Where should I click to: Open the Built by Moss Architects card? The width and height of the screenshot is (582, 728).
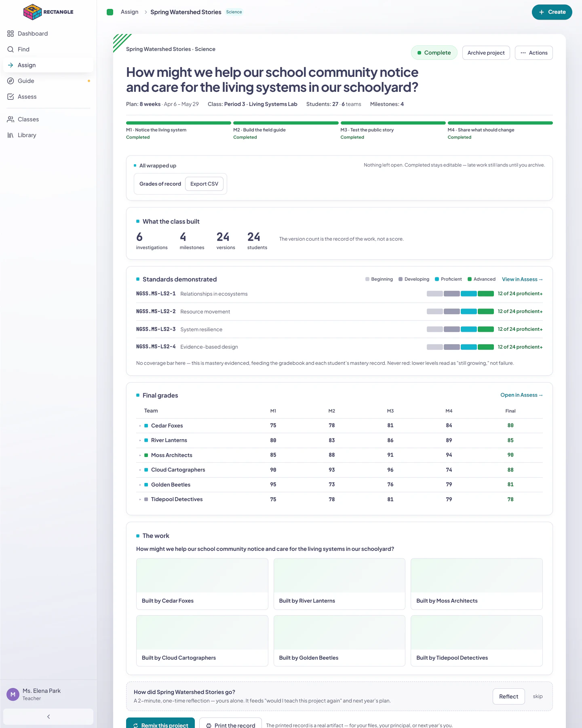click(x=477, y=584)
